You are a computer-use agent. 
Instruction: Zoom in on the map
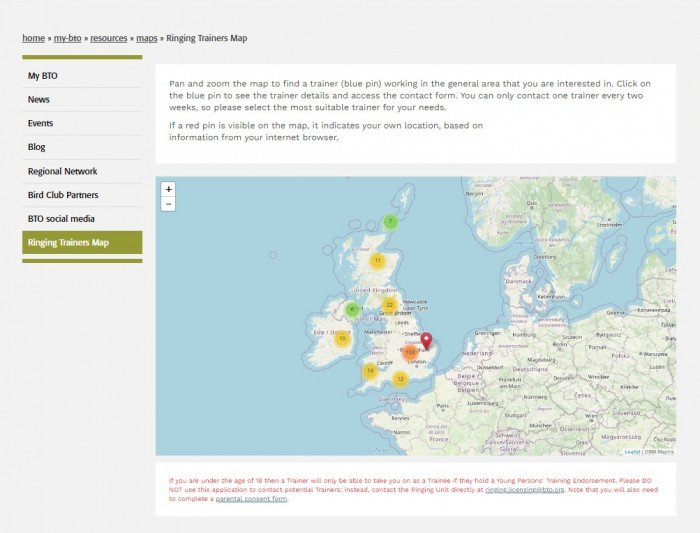tap(168, 189)
